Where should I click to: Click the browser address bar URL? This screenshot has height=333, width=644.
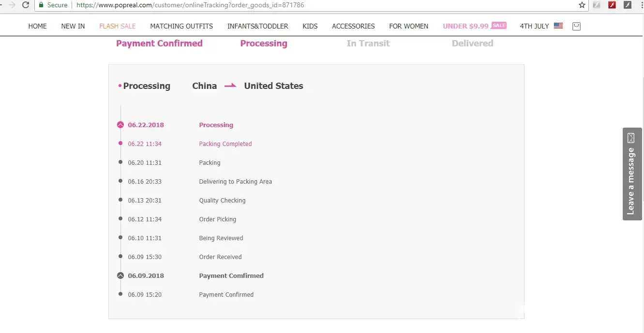(190, 5)
